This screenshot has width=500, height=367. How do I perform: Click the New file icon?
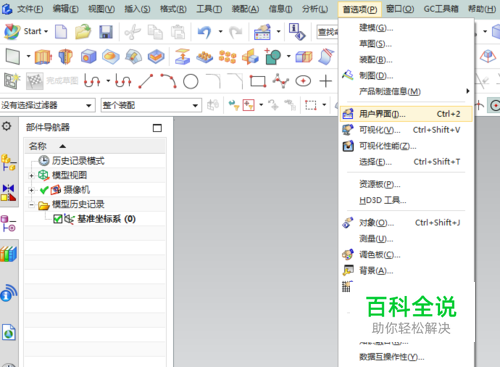pyautogui.click(x=61, y=32)
